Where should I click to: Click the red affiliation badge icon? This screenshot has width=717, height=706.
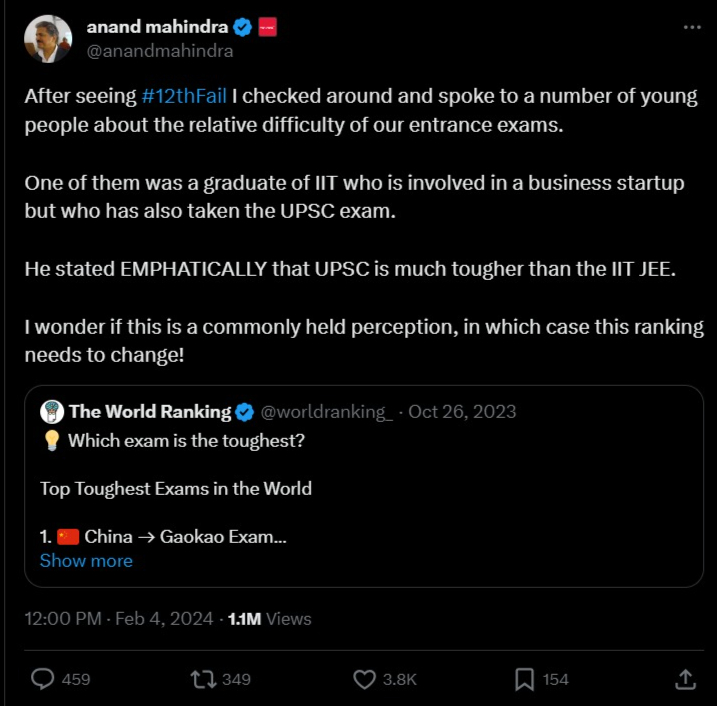[x=267, y=27]
